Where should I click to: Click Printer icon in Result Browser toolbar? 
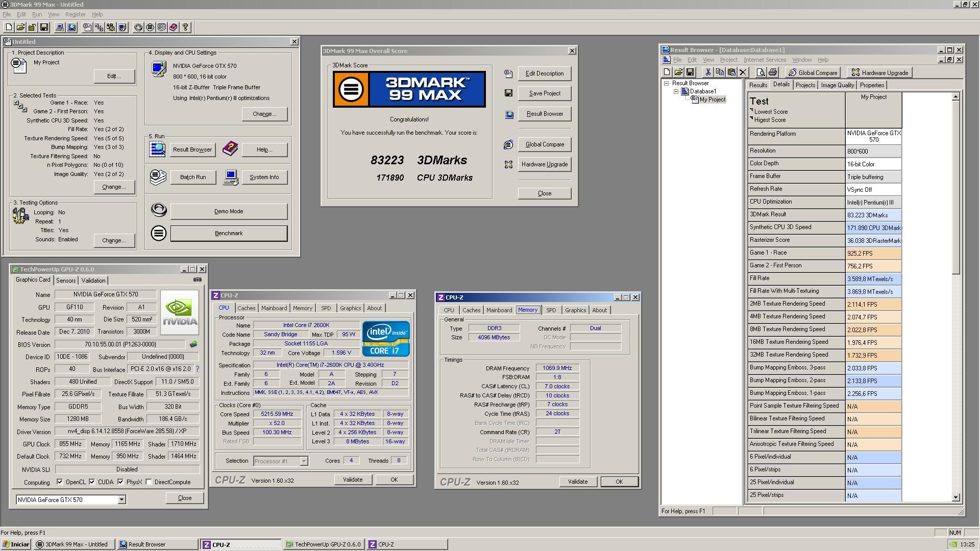coord(772,72)
